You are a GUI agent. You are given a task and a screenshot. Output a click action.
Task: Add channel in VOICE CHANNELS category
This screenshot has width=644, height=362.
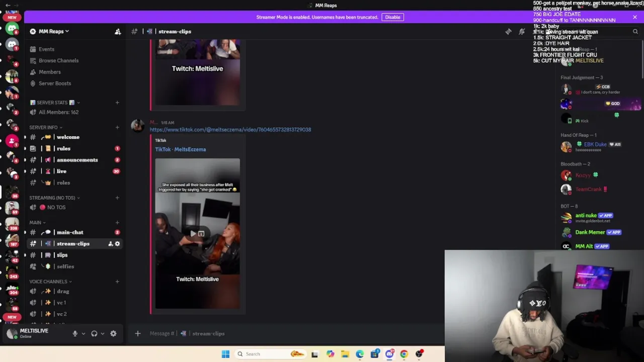tap(117, 282)
